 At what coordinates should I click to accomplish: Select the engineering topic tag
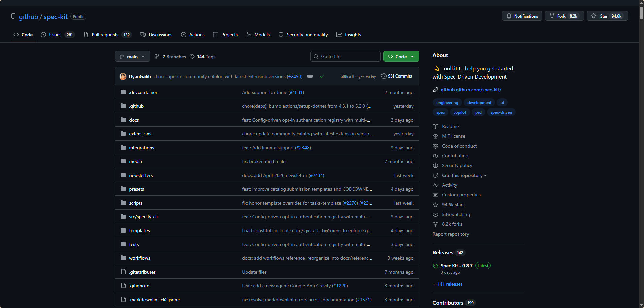pyautogui.click(x=447, y=103)
